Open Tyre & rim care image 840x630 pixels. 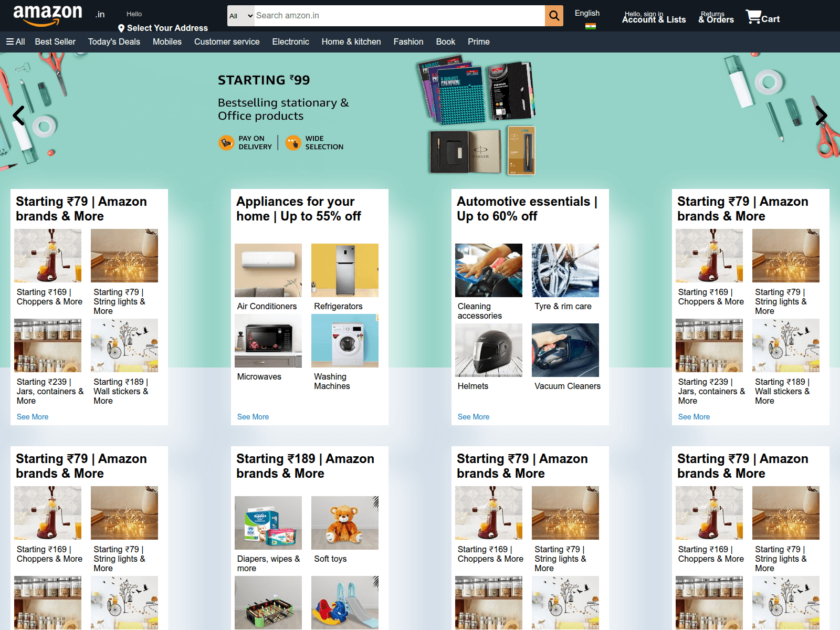tap(565, 270)
